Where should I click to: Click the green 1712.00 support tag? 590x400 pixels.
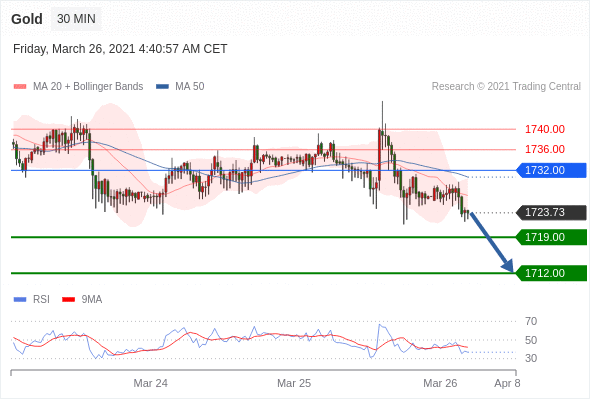[551, 273]
